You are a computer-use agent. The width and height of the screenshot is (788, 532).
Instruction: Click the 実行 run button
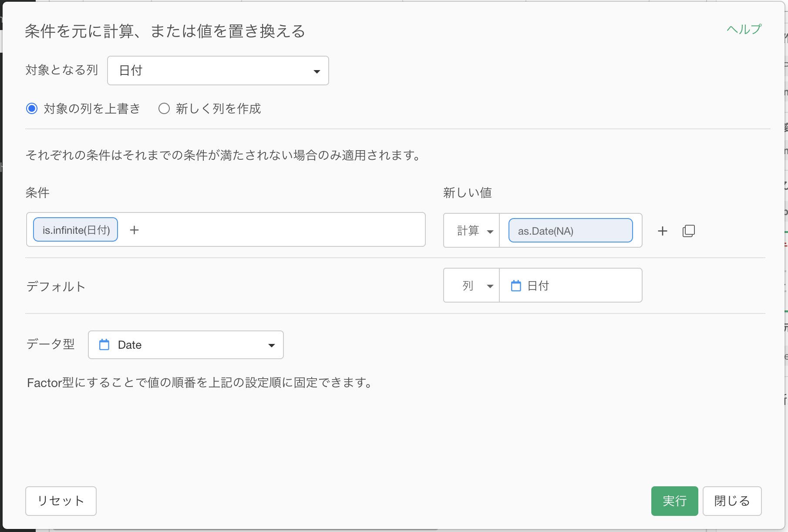[x=674, y=501]
